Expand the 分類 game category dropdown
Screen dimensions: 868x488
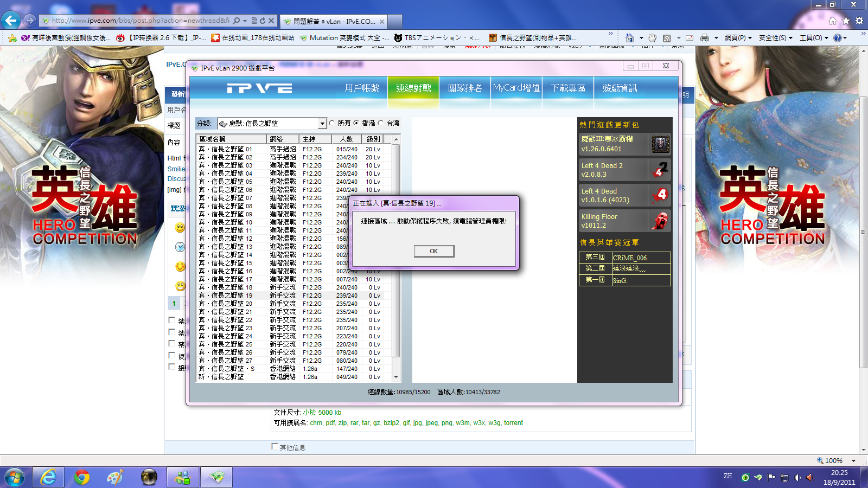[322, 124]
